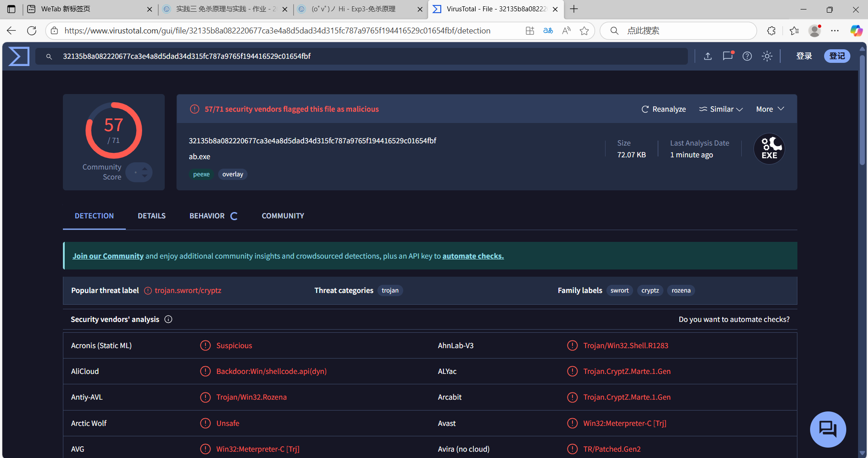Click the tab actions menu icon
Screen dimensions: 868x458
click(11, 9)
